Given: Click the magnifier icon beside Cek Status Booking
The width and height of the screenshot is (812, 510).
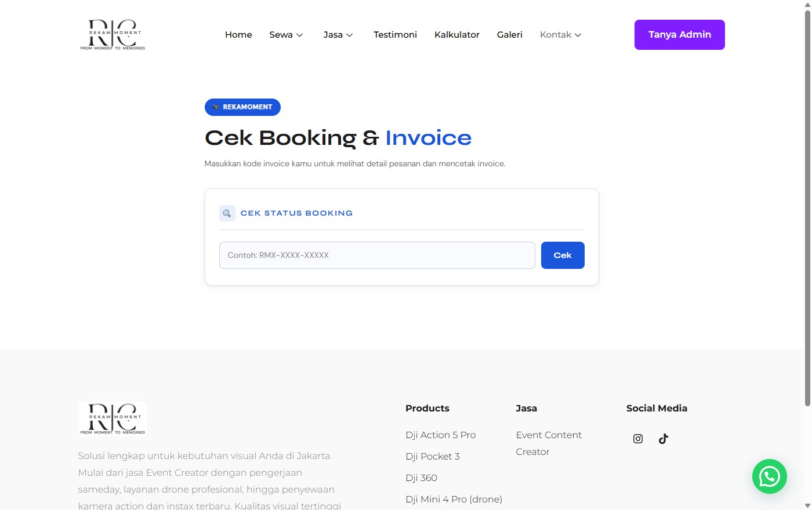Looking at the screenshot, I should [x=227, y=213].
